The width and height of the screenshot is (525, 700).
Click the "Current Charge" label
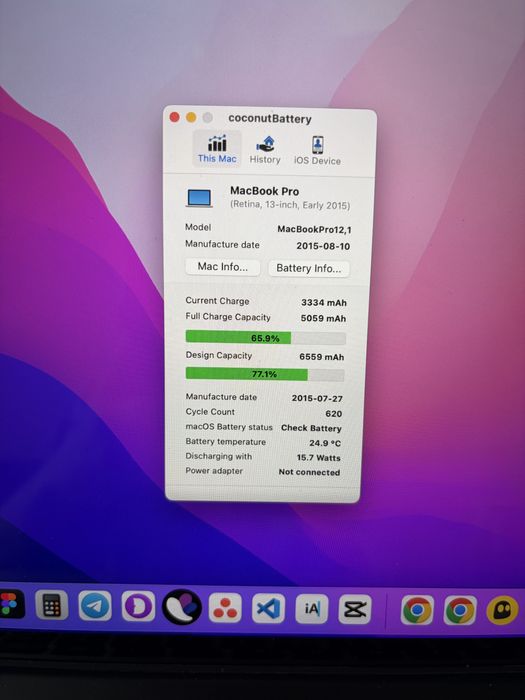coord(217,301)
